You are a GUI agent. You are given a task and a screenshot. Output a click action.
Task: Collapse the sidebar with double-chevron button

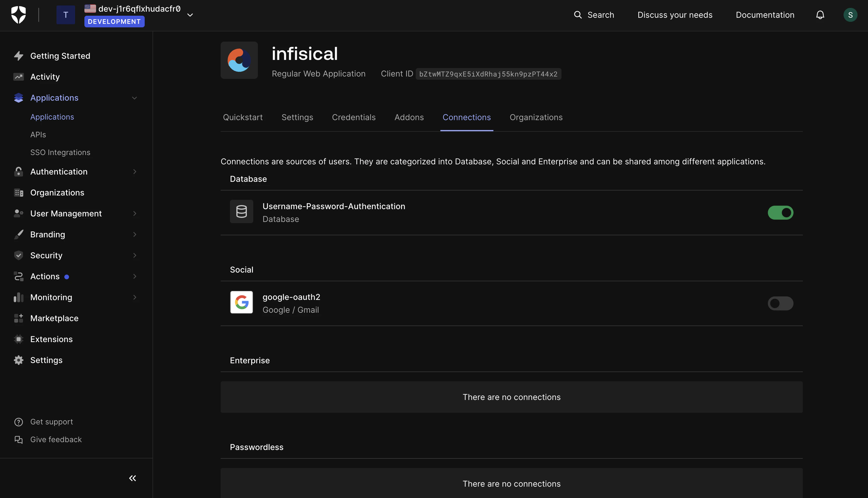[132, 478]
